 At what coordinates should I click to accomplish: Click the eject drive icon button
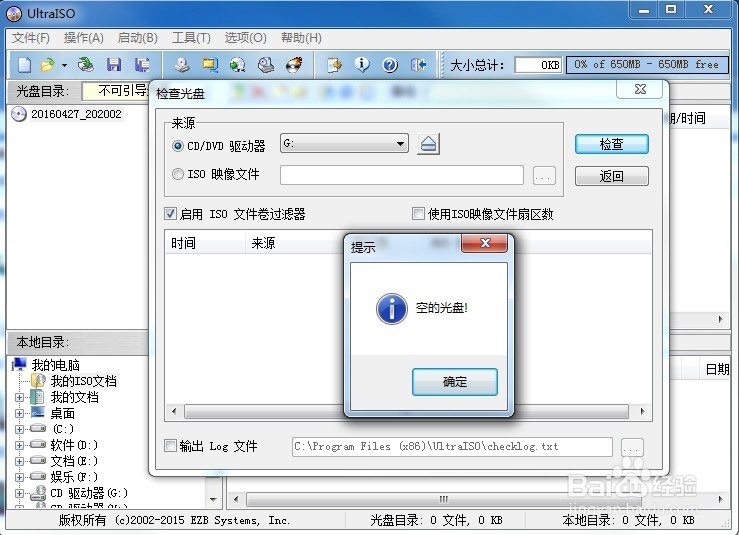[x=428, y=144]
